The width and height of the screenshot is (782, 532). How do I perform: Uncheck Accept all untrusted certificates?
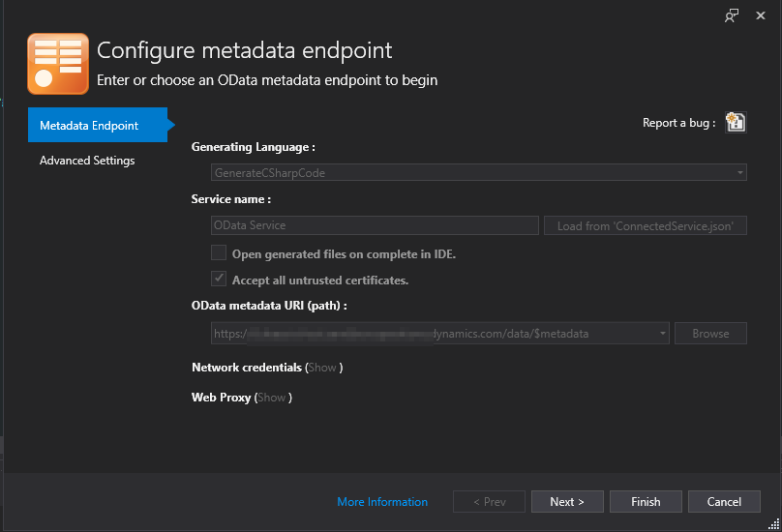219,279
